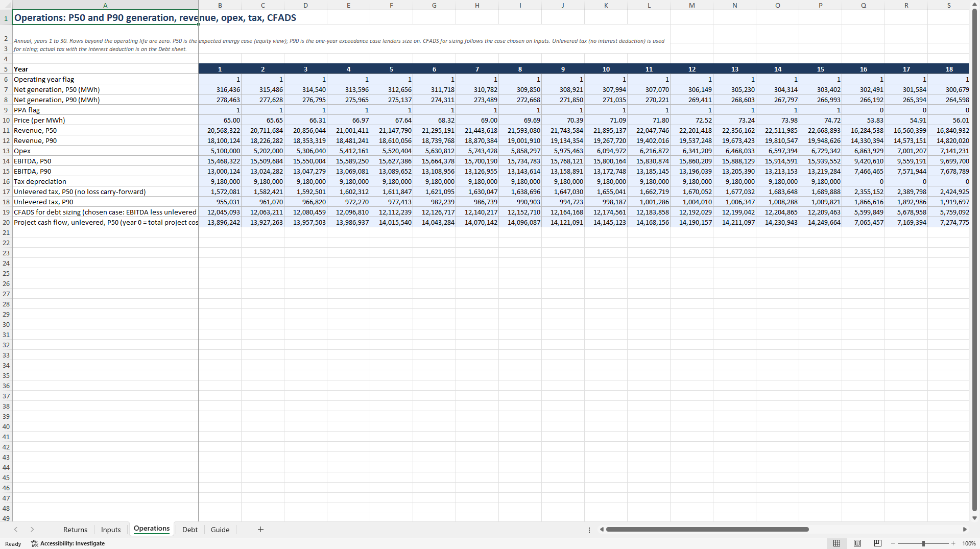This screenshot has height=549, width=980.
Task: Switch to Page Layout view icon
Action: (x=857, y=543)
